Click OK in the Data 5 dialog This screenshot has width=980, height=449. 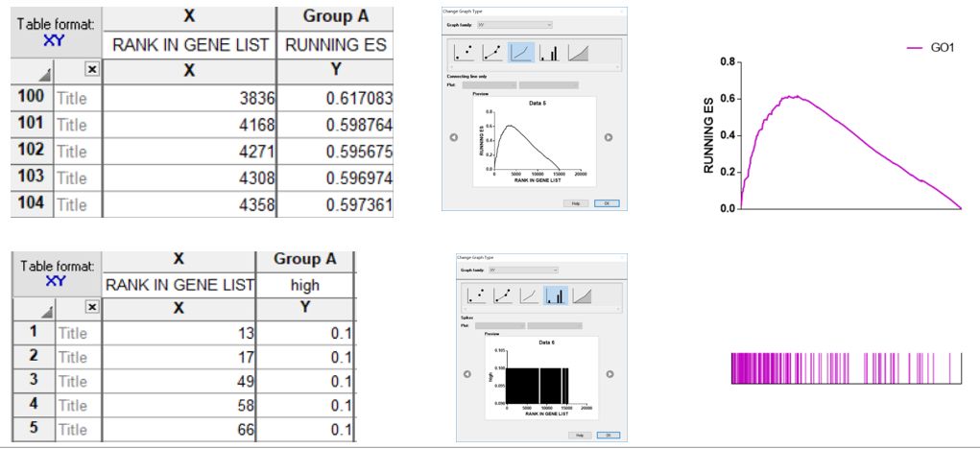[607, 203]
